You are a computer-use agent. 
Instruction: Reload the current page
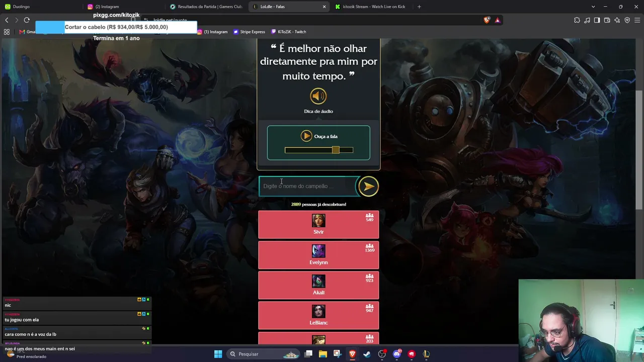(27, 20)
